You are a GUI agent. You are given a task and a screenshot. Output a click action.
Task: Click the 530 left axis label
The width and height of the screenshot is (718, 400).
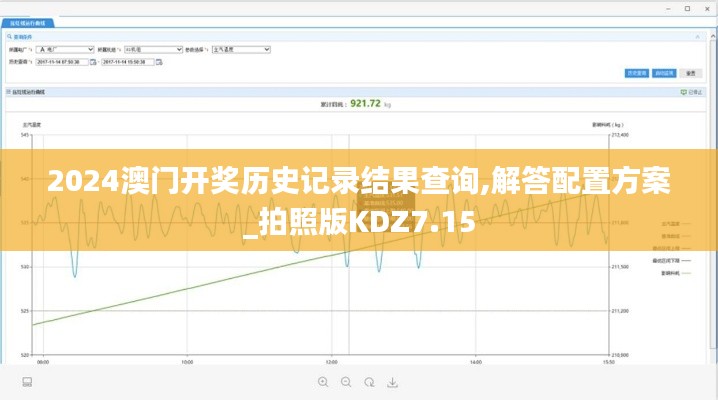[x=25, y=267]
